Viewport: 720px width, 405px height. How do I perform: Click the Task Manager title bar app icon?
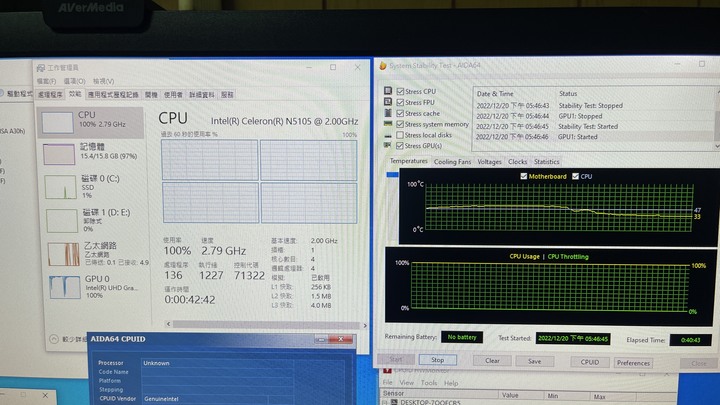click(41, 68)
